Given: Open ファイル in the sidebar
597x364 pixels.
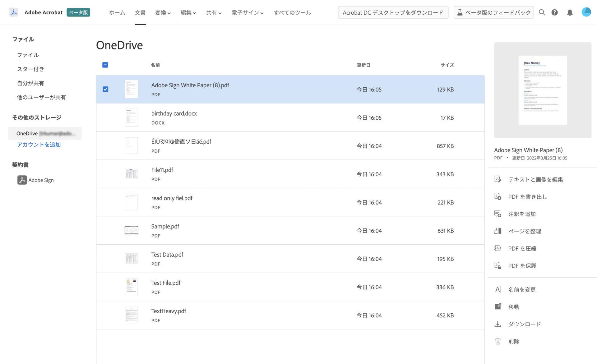Looking at the screenshot, I should pos(28,55).
